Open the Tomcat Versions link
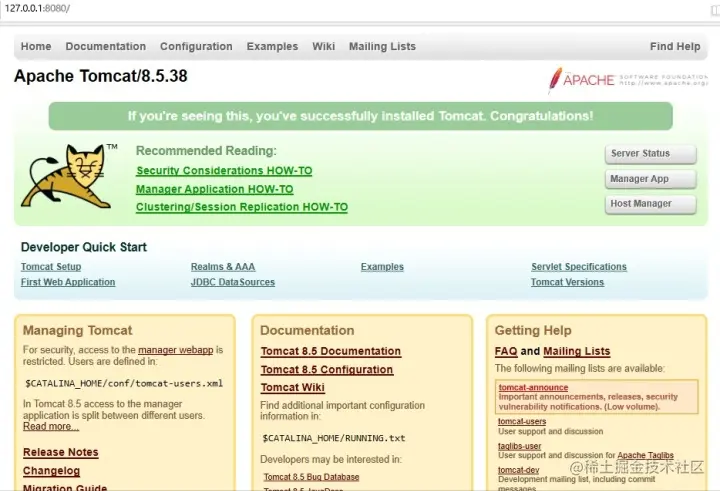Image resolution: width=720 pixels, height=491 pixels. [567, 282]
